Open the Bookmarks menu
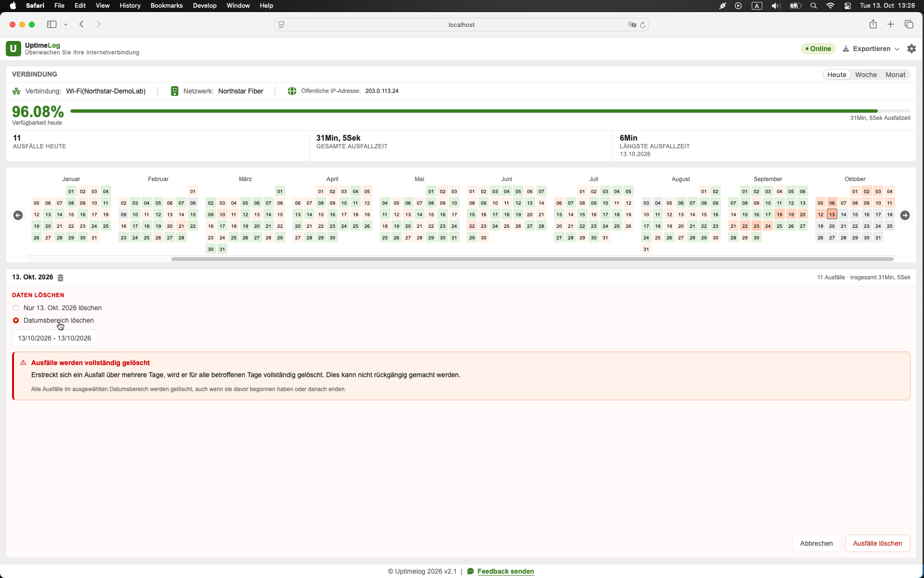The width and height of the screenshot is (924, 578). click(167, 6)
